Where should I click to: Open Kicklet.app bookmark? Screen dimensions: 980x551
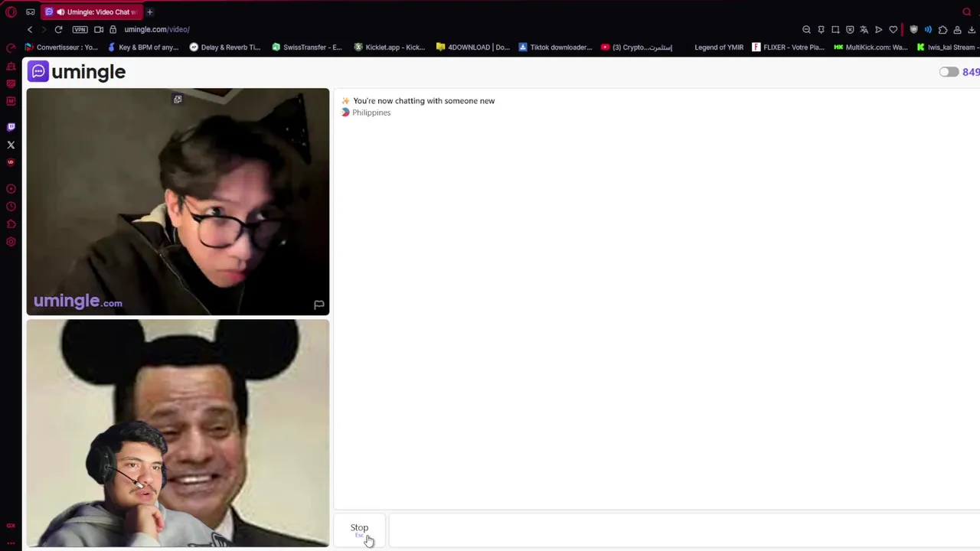(x=389, y=47)
